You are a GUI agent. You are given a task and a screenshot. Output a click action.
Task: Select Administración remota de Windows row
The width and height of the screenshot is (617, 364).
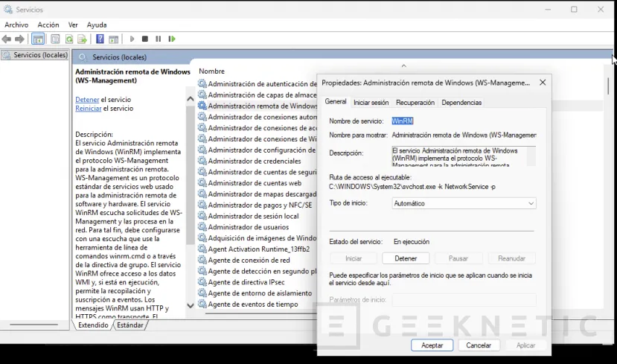coord(258,106)
